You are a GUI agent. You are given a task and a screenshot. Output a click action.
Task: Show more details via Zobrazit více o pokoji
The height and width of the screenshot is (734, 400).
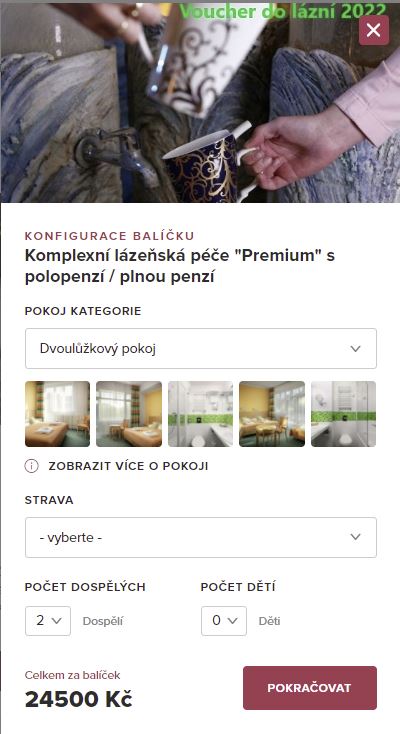tap(128, 466)
